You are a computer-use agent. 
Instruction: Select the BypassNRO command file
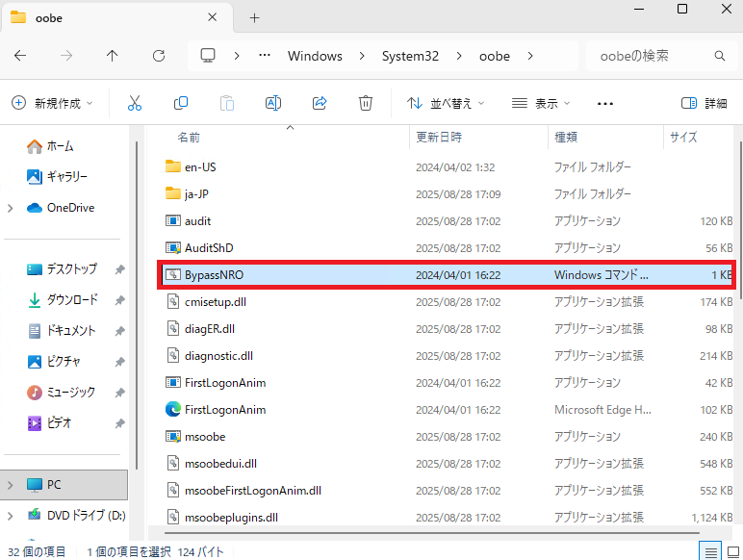[446, 275]
